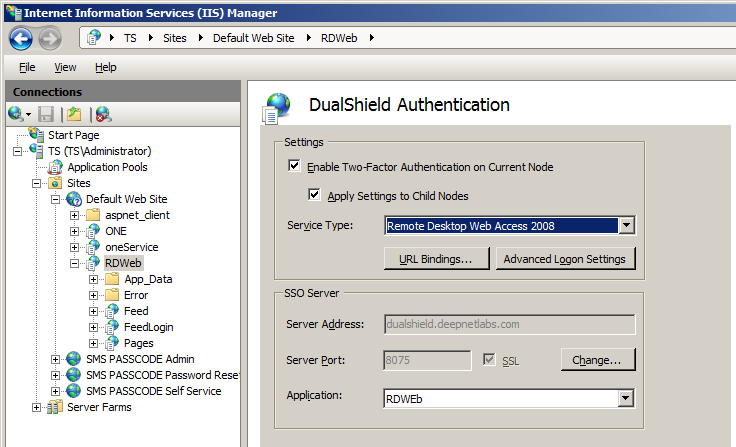
Task: Click the Back navigation arrow button
Action: pyautogui.click(x=22, y=38)
